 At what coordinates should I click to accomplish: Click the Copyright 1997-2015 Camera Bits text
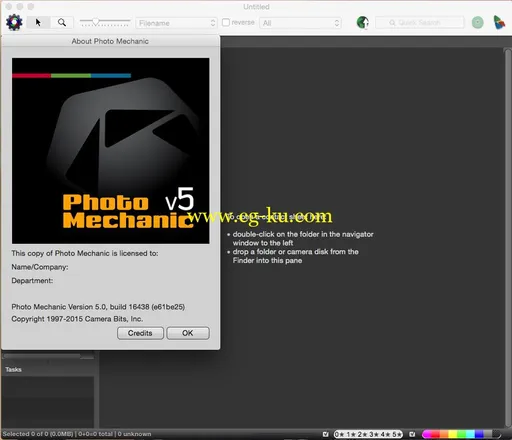coord(77,319)
